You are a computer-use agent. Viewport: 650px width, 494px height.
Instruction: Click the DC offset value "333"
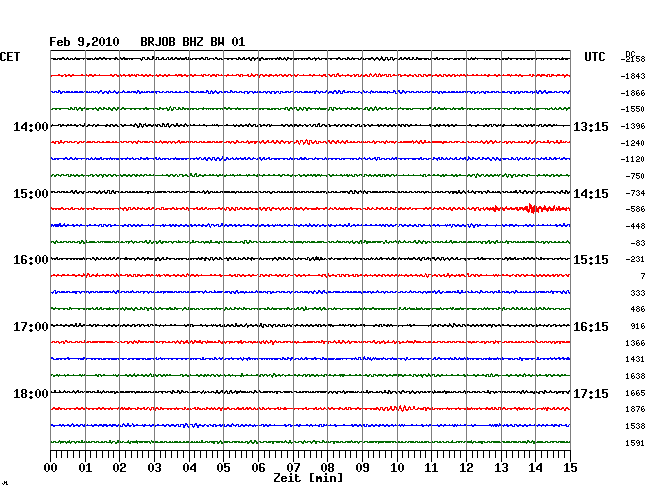[x=638, y=293]
